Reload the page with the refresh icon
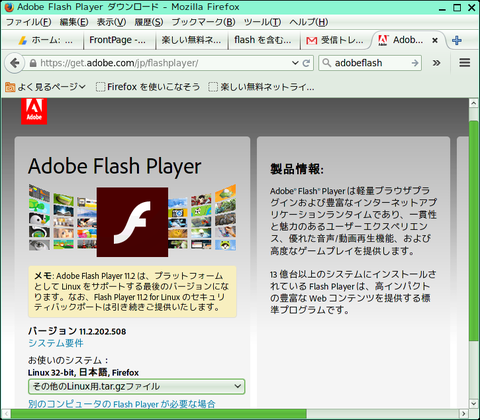The height and width of the screenshot is (420, 480). (306, 63)
